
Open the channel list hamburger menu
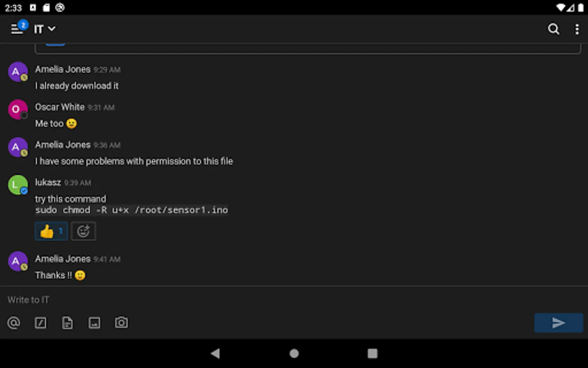pos(17,29)
